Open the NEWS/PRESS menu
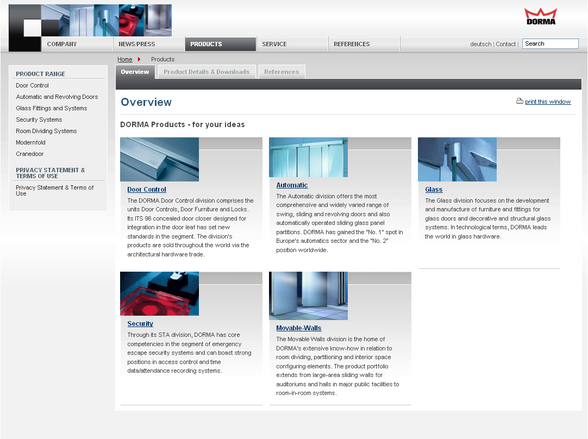 pos(136,44)
